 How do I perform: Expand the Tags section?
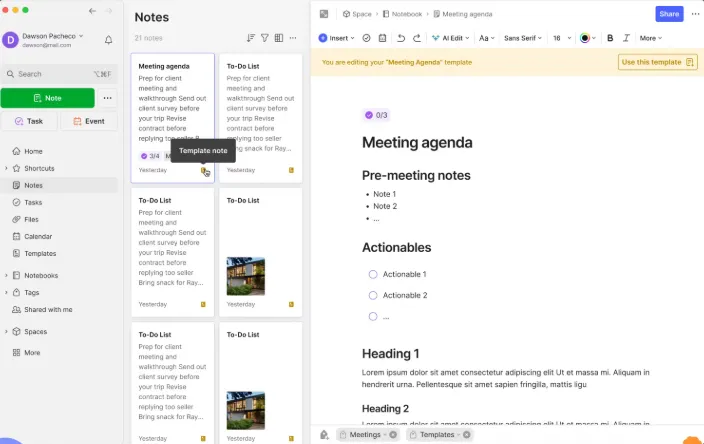(x=6, y=293)
